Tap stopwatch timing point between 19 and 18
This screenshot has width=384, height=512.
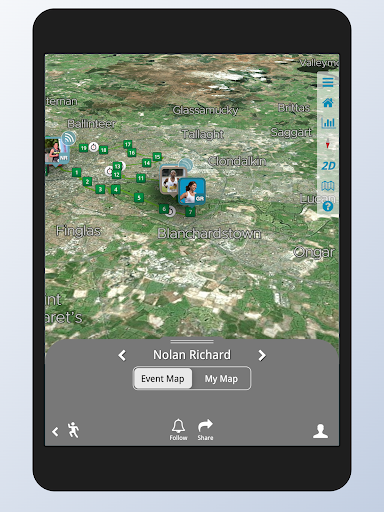coord(94,147)
